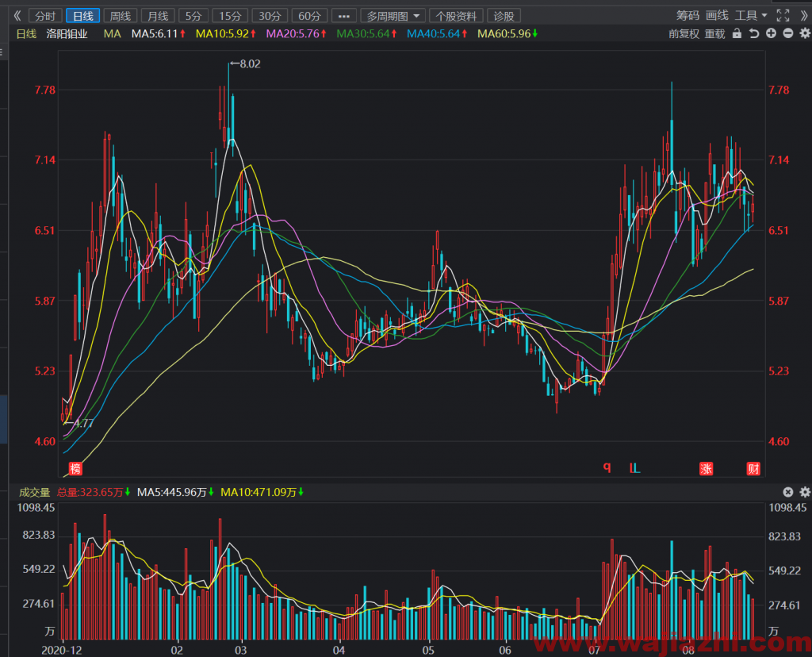
Task: Switch to 60分 minute period
Action: 309,16
